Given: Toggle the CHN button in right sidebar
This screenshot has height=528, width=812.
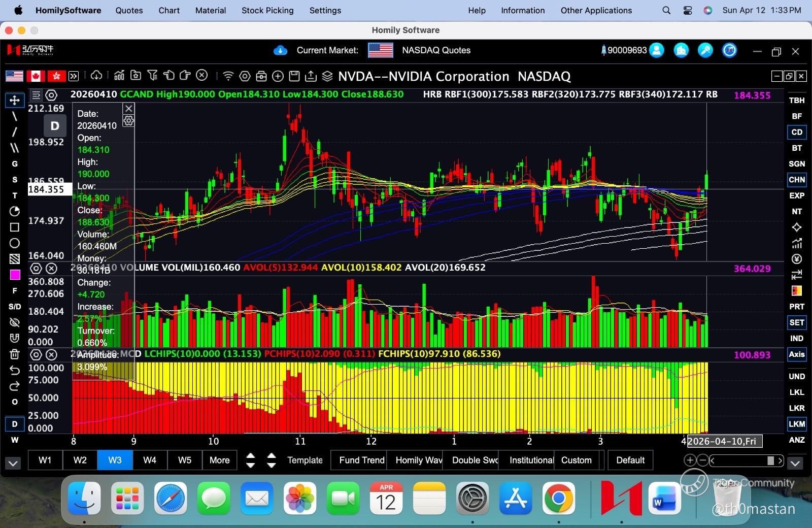Looking at the screenshot, I should pyautogui.click(x=796, y=180).
